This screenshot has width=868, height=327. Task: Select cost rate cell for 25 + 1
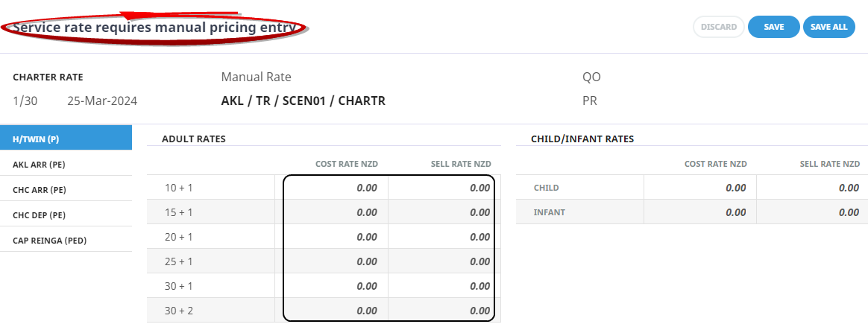[x=333, y=261]
